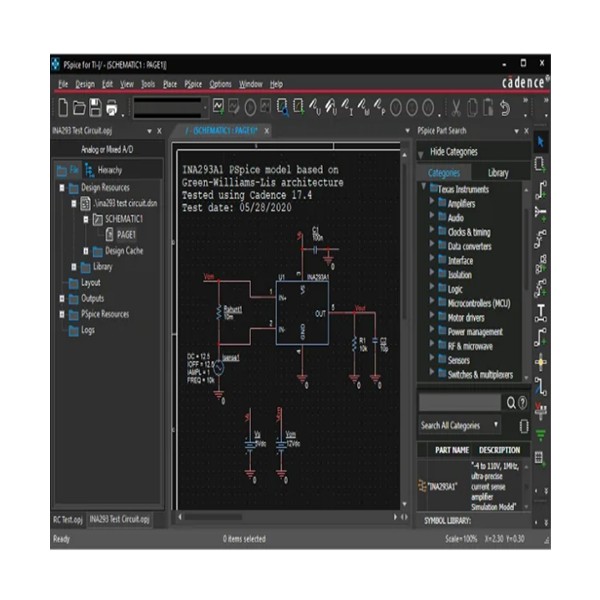
Task: Switch to RC Test.opj project tab
Action: click(68, 520)
